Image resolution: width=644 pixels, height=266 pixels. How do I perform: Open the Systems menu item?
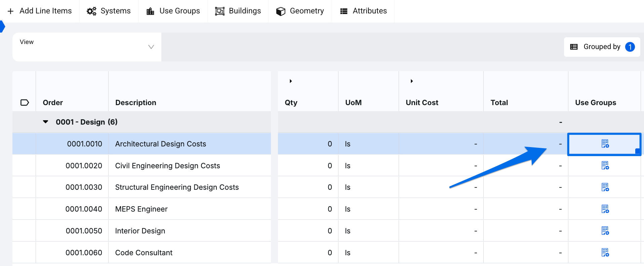tap(109, 11)
